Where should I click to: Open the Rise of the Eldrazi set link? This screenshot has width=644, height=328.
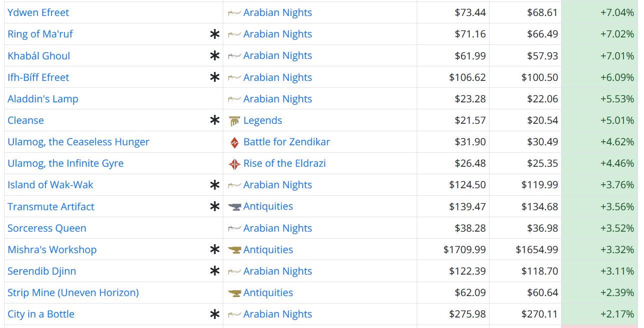tap(285, 163)
